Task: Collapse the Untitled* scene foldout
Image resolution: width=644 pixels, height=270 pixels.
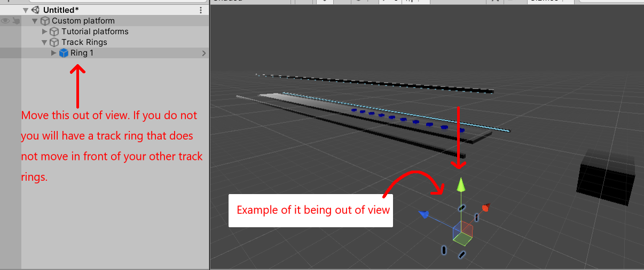Action: [26, 10]
